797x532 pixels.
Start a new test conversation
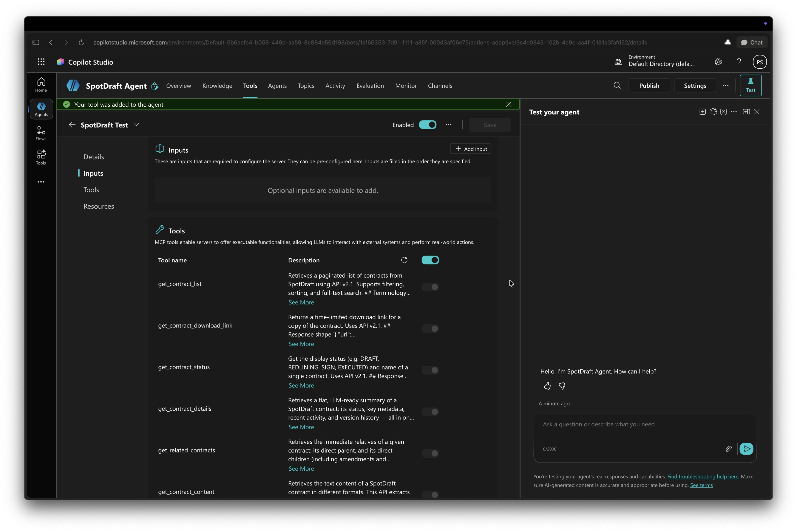[702, 112]
